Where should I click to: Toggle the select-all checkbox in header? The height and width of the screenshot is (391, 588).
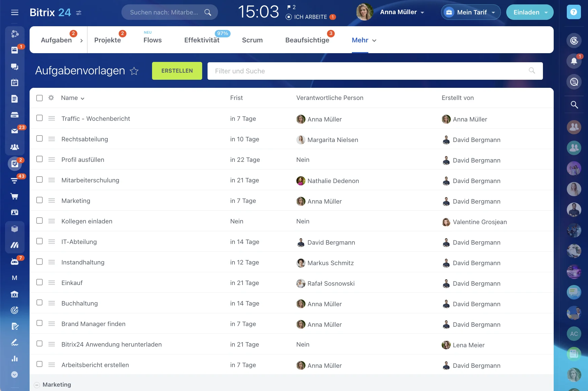pyautogui.click(x=39, y=98)
